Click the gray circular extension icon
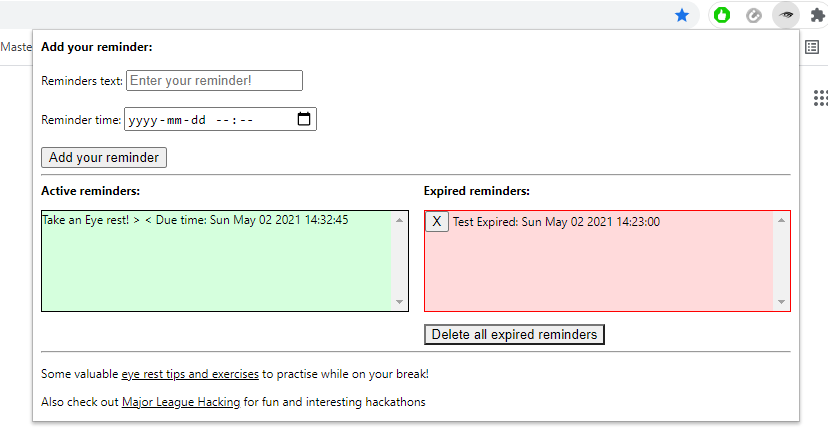828x443 pixels. tap(754, 15)
